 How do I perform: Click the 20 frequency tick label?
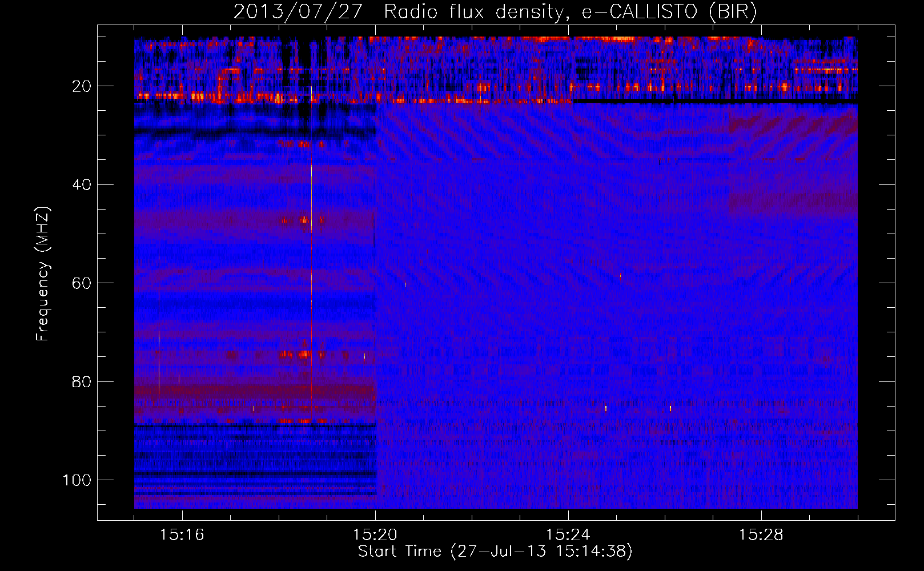[x=82, y=86]
